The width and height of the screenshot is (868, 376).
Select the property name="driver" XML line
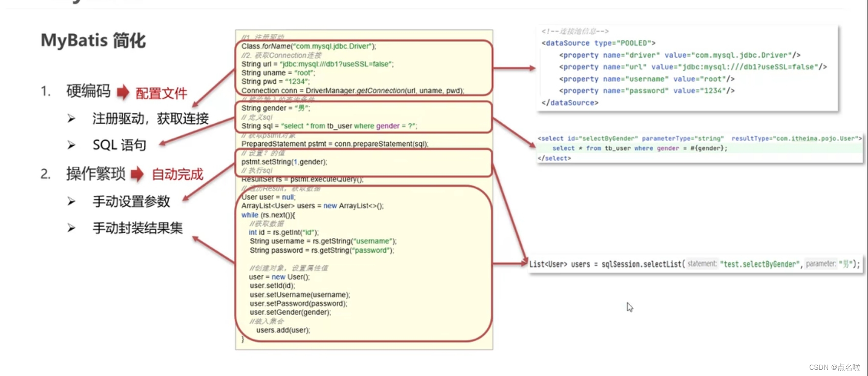click(x=680, y=55)
